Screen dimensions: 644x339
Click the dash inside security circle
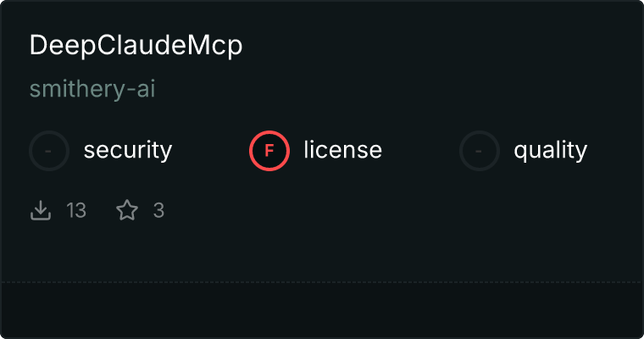pyautogui.click(x=48, y=151)
